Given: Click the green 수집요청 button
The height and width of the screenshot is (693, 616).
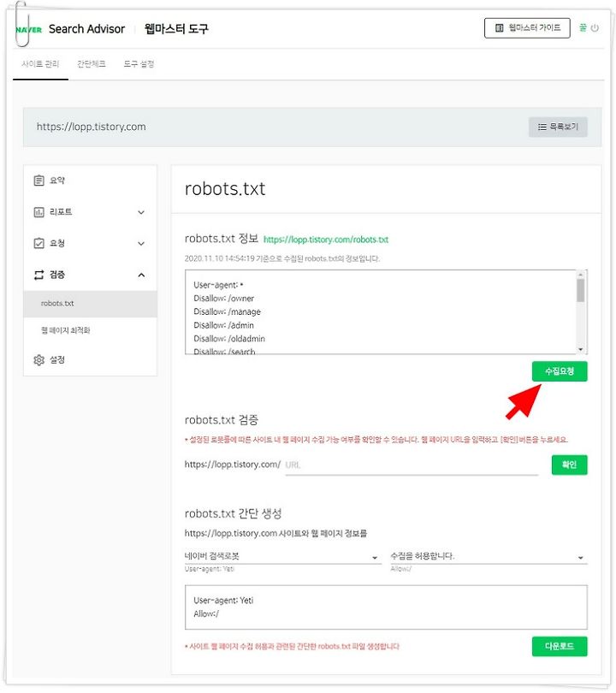Looking at the screenshot, I should point(560,371).
